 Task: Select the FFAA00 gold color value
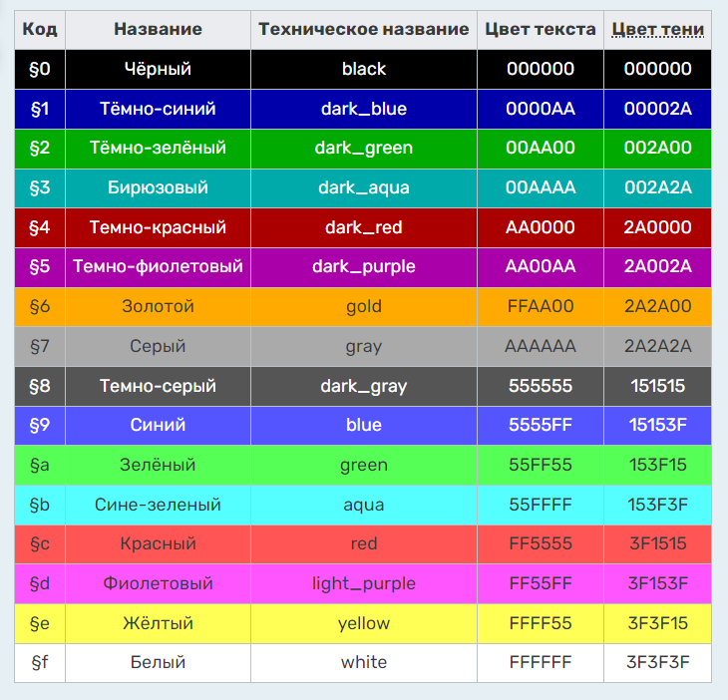click(x=541, y=307)
